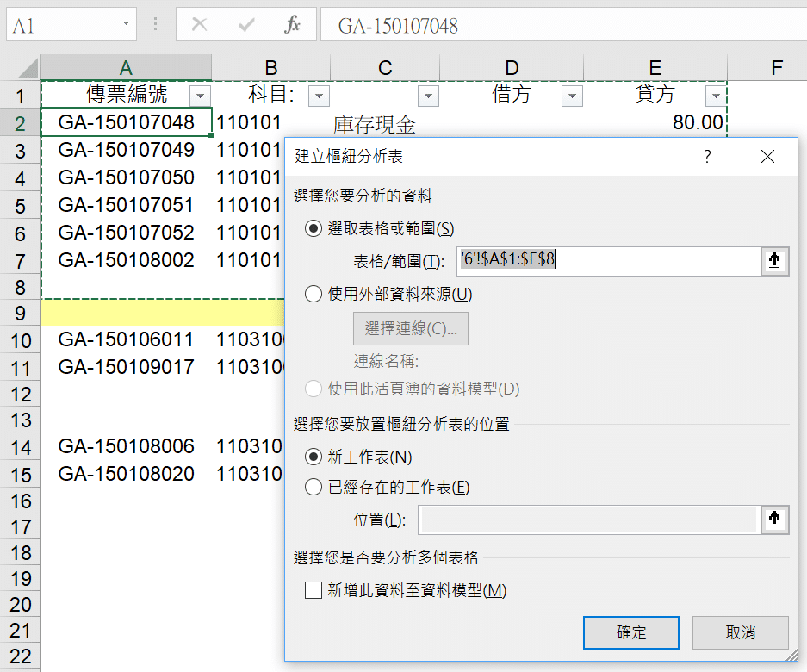Click the 選擇連線 button
Image resolution: width=807 pixels, height=672 pixels.
pyautogui.click(x=411, y=328)
